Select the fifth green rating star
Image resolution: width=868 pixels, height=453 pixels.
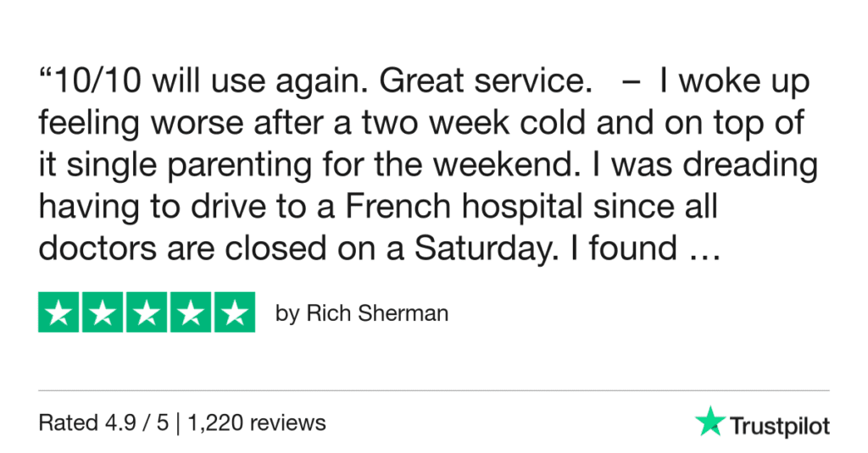pyautogui.click(x=233, y=313)
